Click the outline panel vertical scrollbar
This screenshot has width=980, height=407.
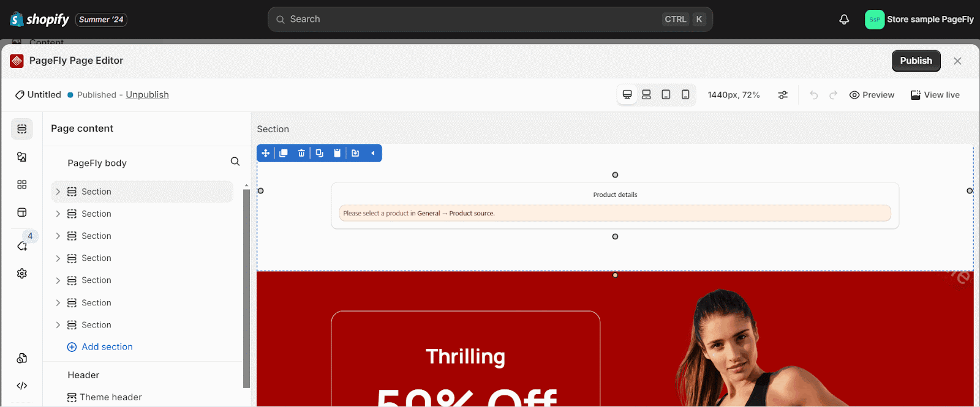246,288
